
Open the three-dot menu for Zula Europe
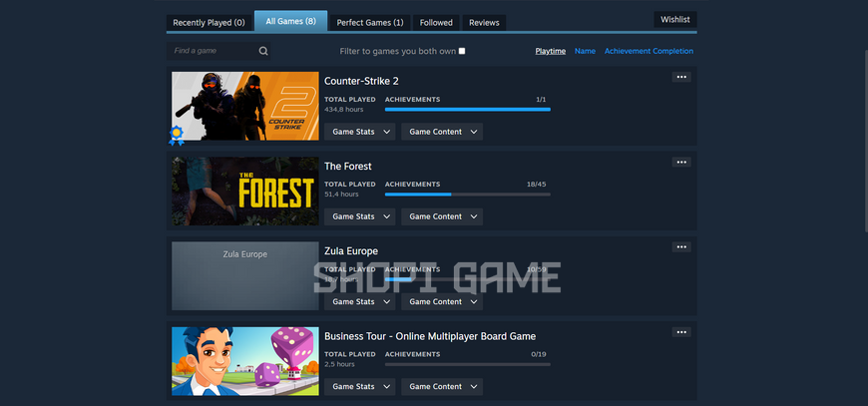point(681,246)
